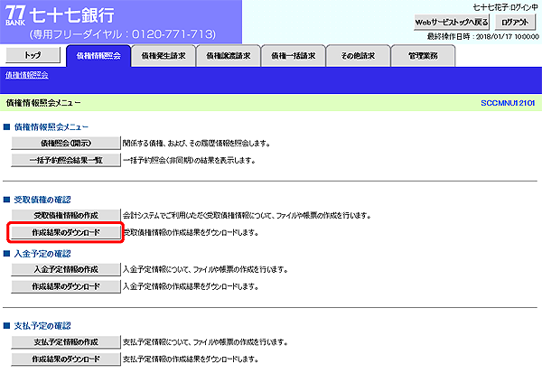Open 一括予約照会結果一覧
This screenshot has width=542, height=392.
(66, 161)
